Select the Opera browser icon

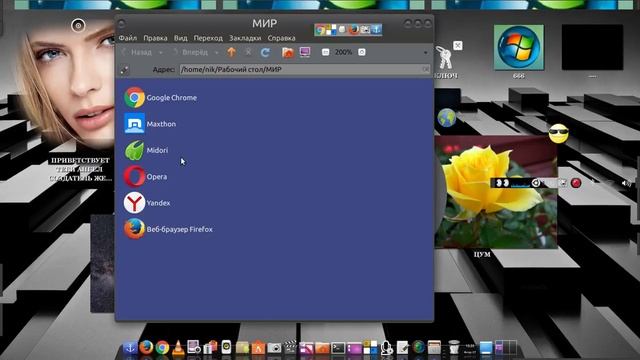pos(134,176)
